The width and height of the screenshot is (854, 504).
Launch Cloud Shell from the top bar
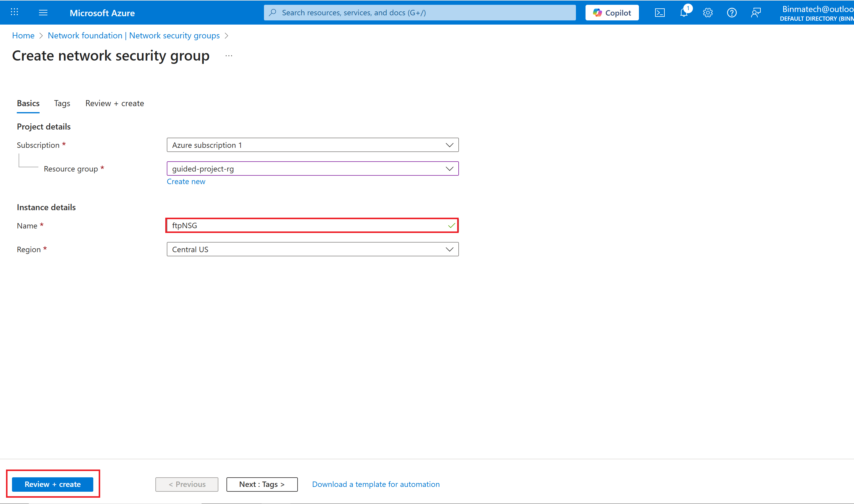[x=660, y=13]
